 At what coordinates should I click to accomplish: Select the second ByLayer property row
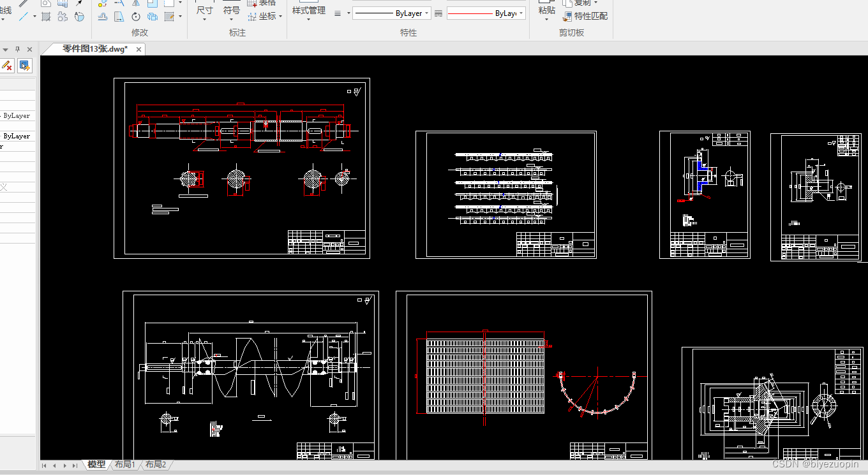point(18,136)
